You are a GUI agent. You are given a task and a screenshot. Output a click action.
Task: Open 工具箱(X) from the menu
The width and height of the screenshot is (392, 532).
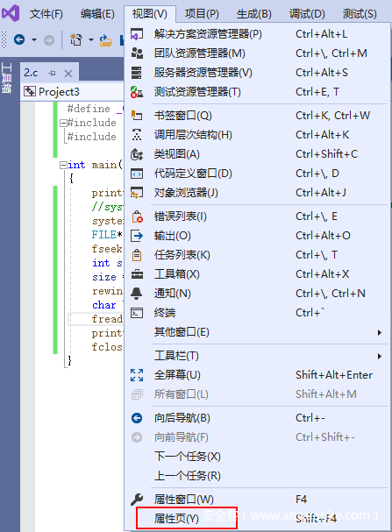(x=257, y=274)
